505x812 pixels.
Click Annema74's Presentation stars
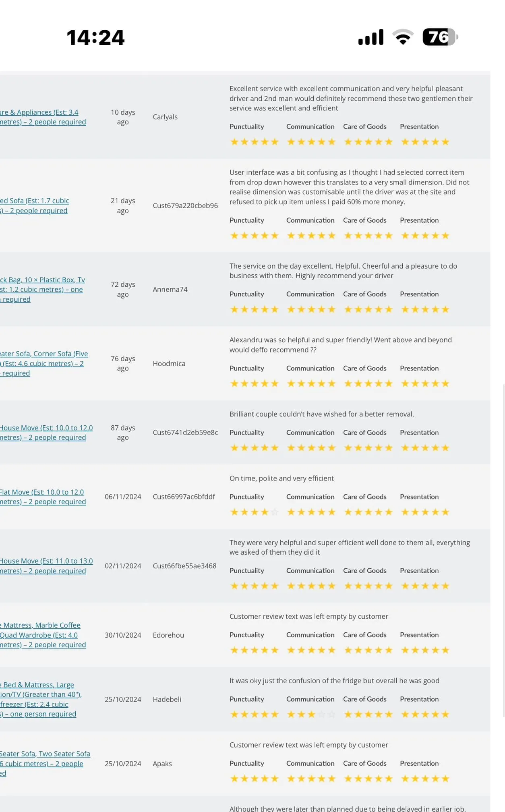click(x=425, y=309)
